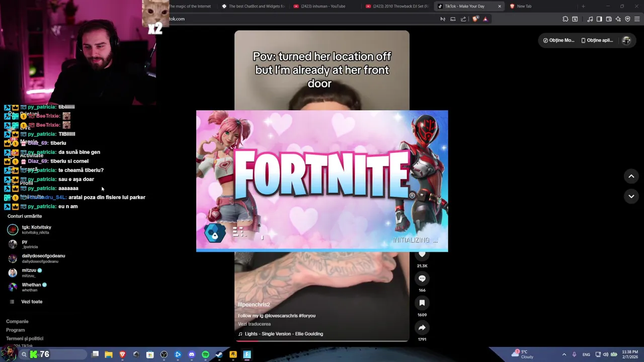The image size is (644, 362).
Task: Toggle microphone icon in system tray
Action: pyautogui.click(x=574, y=354)
